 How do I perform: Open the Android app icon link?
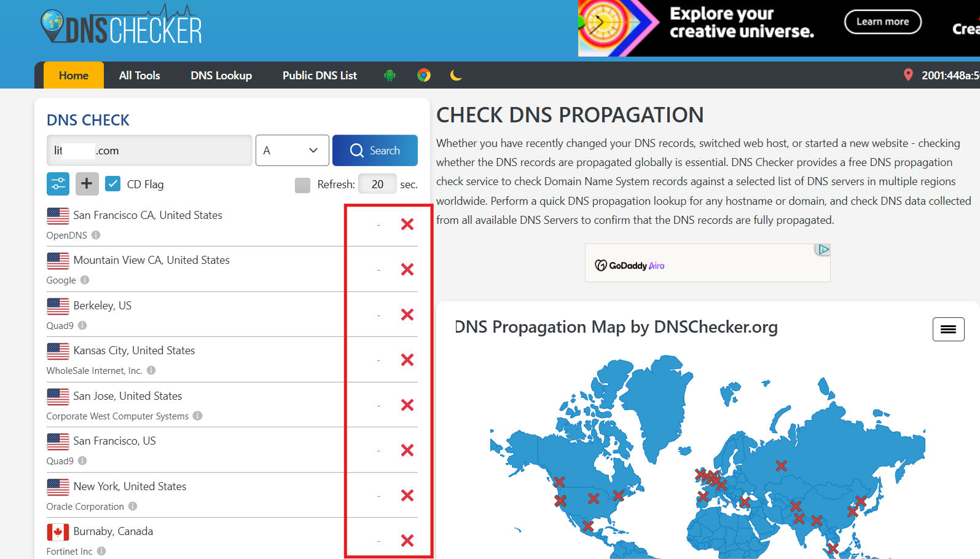coord(390,75)
